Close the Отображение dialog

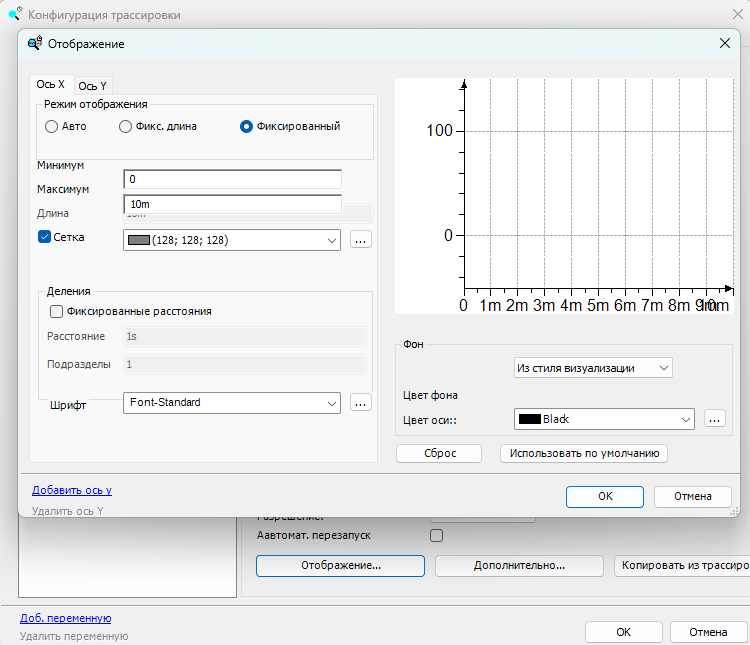click(x=725, y=44)
